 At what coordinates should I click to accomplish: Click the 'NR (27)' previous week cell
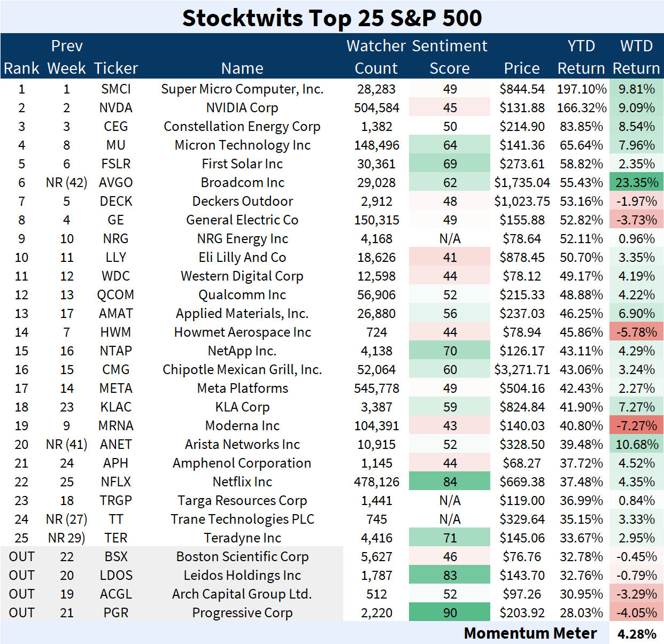click(x=66, y=519)
